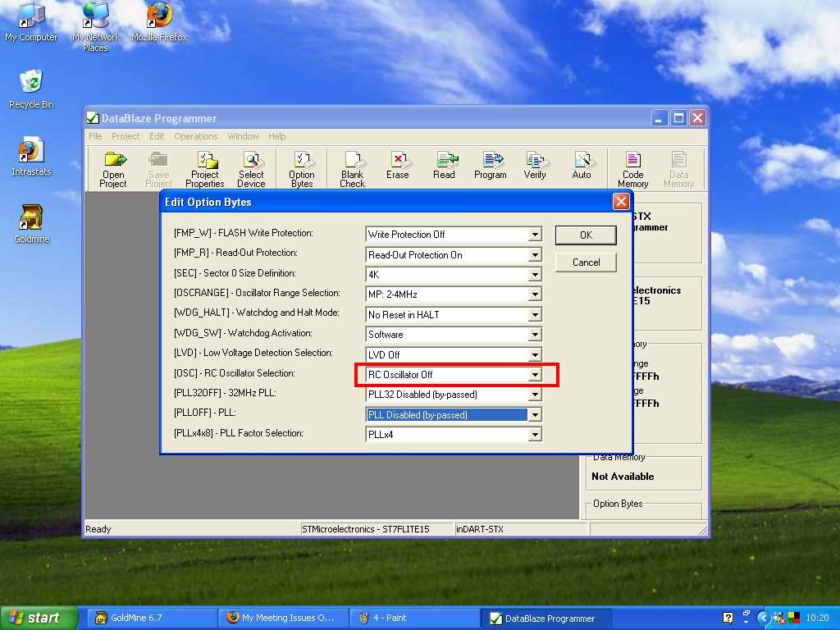Click the Select Device toolbar icon
This screenshot has width=840, height=630.
click(x=251, y=168)
